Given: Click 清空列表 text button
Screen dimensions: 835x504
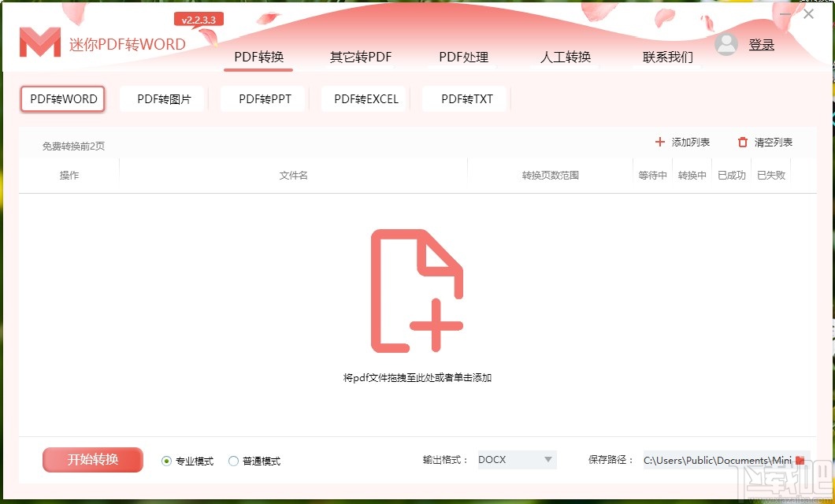Looking at the screenshot, I should (x=774, y=142).
